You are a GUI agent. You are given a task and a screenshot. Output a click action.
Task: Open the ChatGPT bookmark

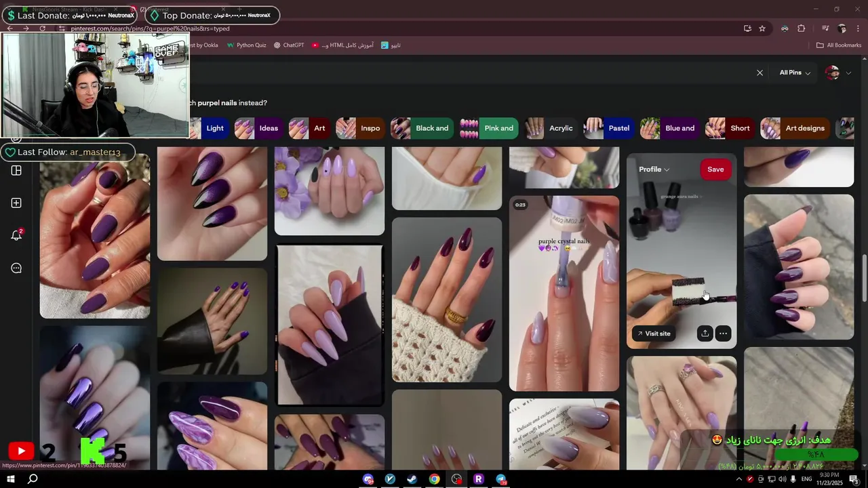point(289,45)
